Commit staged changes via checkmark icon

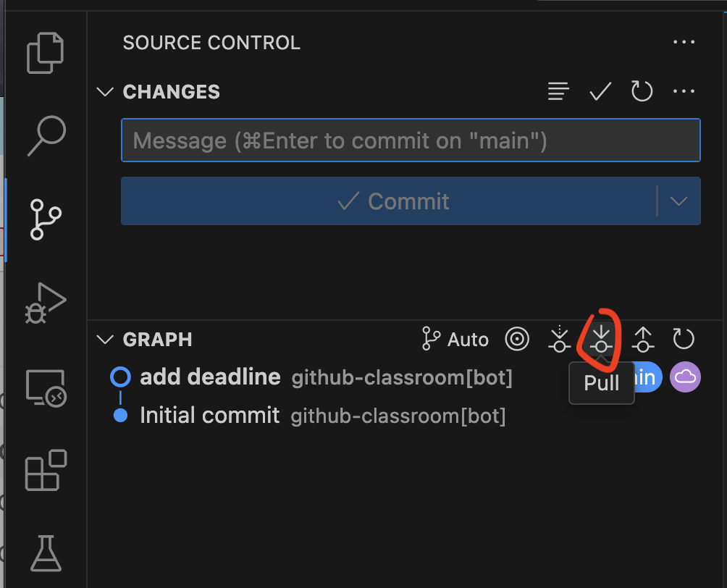(x=600, y=91)
